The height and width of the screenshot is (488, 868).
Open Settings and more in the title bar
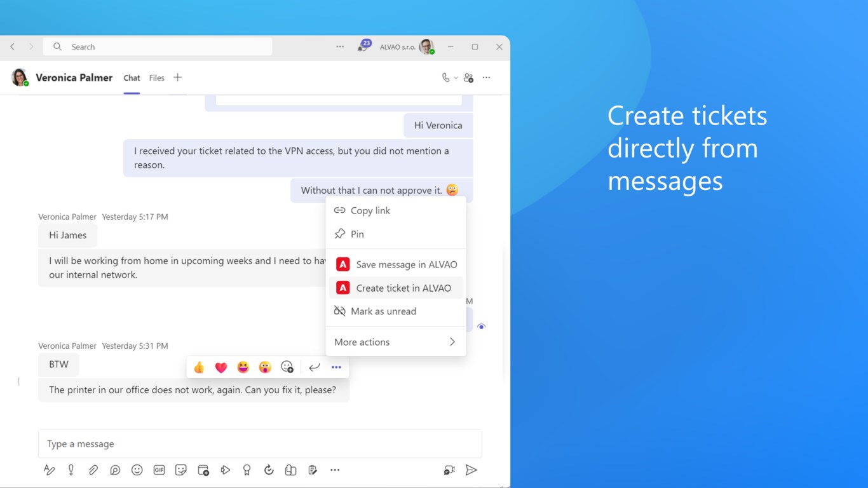tap(340, 47)
